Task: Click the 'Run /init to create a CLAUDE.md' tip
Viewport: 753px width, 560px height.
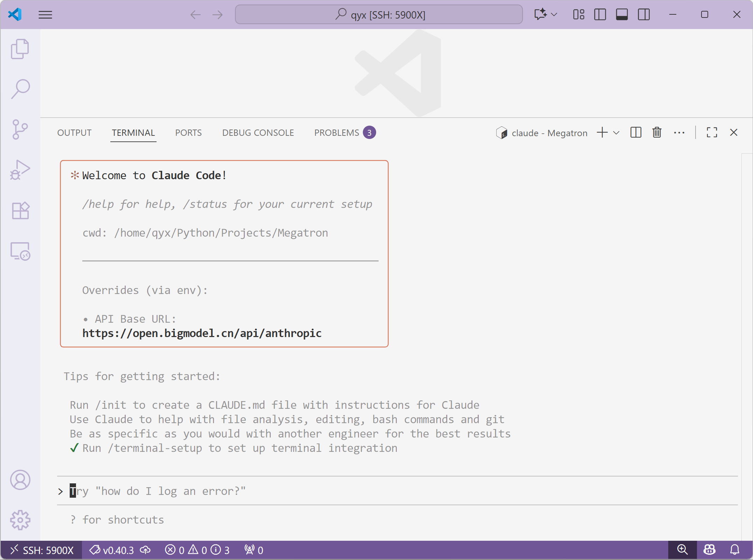Action: point(275,405)
